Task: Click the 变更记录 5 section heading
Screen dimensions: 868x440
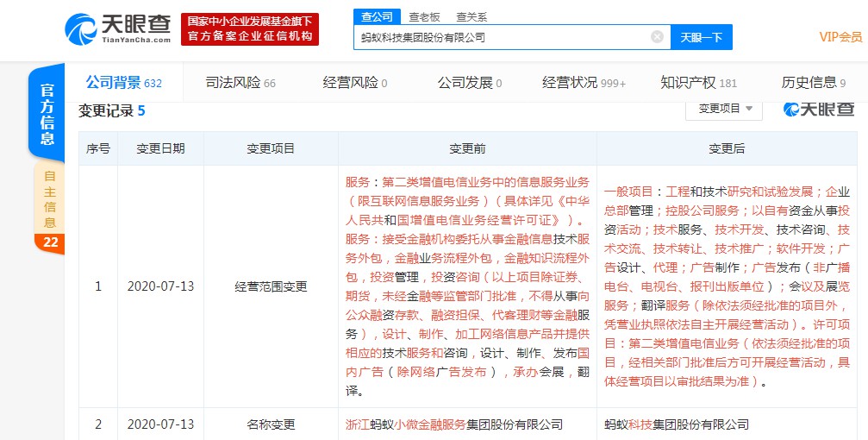Action: click(111, 110)
